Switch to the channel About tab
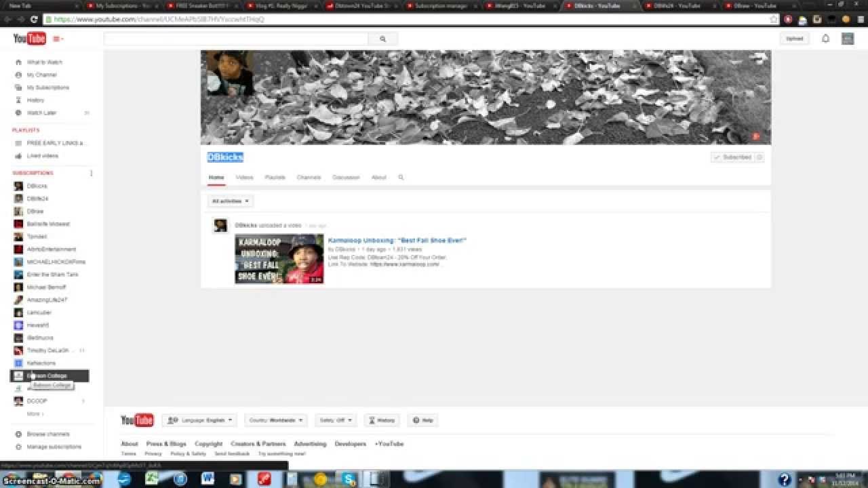Viewport: 868px width, 488px height. (378, 178)
